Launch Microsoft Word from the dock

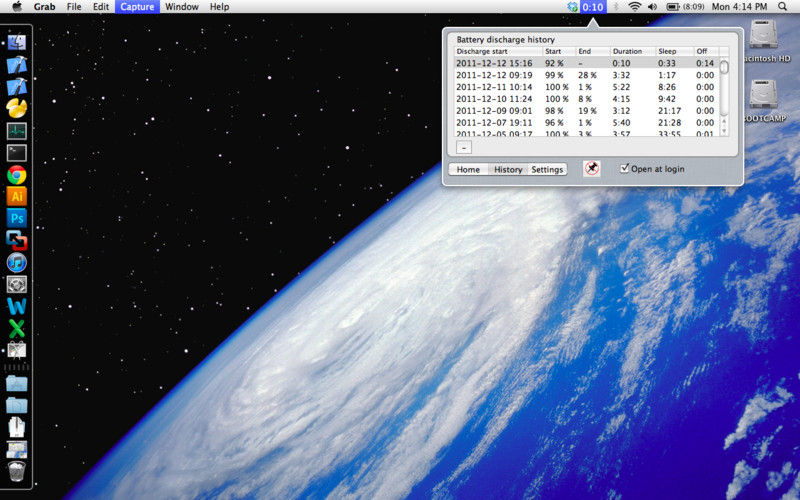click(17, 306)
